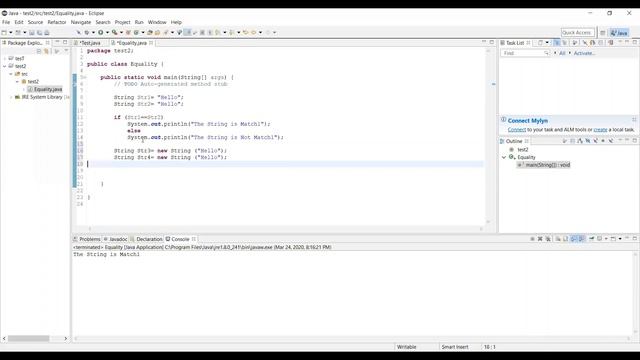Click the Print toolbar icon
Viewport: 640px width, 360px height.
click(47, 32)
